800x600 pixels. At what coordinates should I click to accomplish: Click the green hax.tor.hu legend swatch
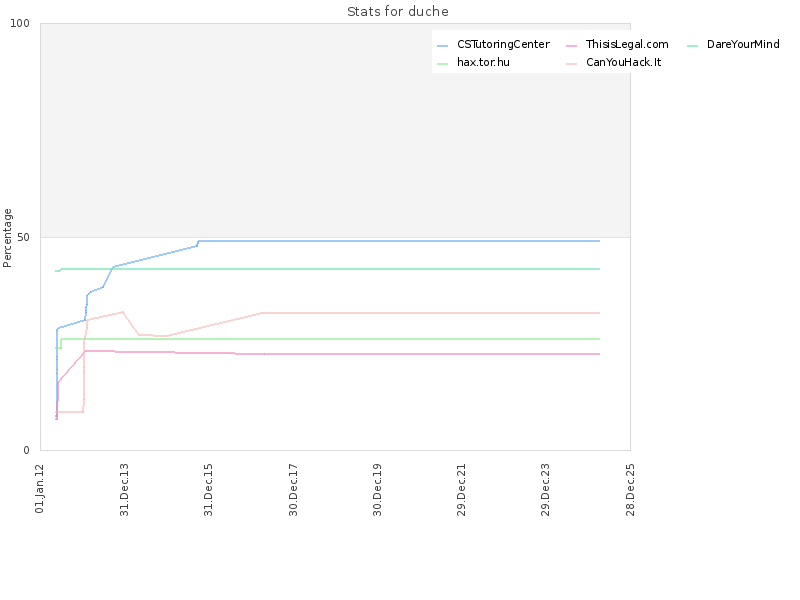coord(442,64)
